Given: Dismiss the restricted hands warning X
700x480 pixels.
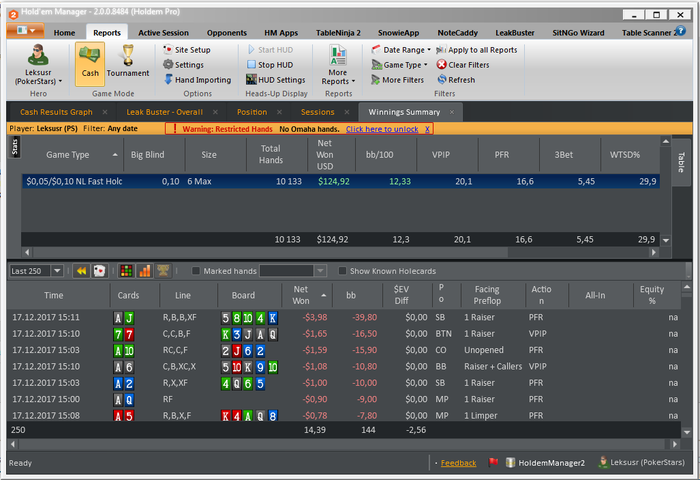Looking at the screenshot, I should click(427, 129).
